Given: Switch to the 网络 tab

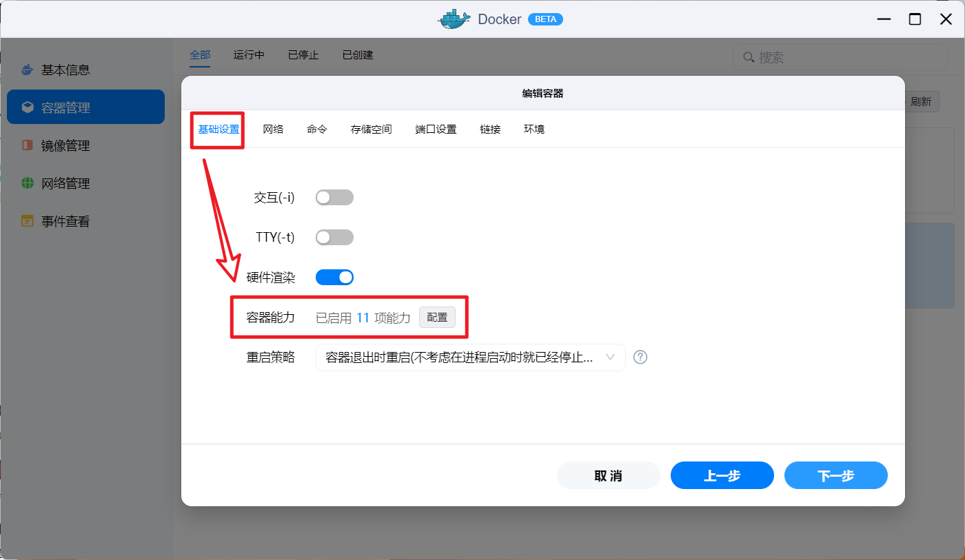Looking at the screenshot, I should pos(274,129).
